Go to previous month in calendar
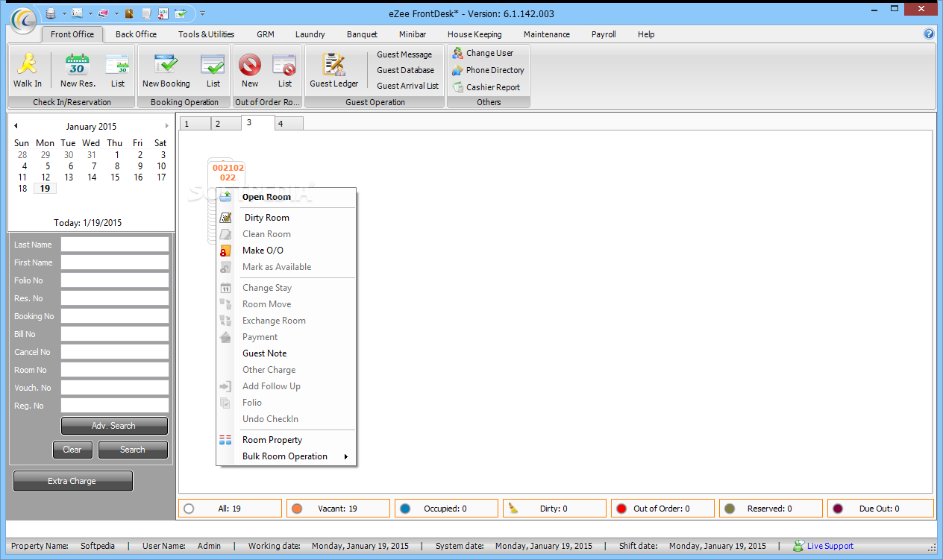 16,126
